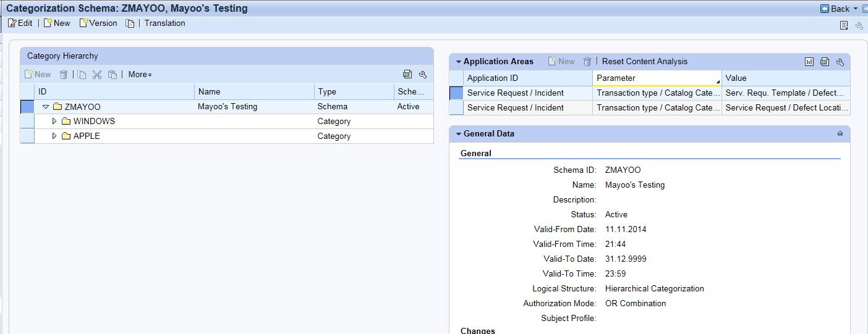Image resolution: width=868 pixels, height=334 pixels.
Task: Click the top-right page personalization wrench
Action: (859, 25)
